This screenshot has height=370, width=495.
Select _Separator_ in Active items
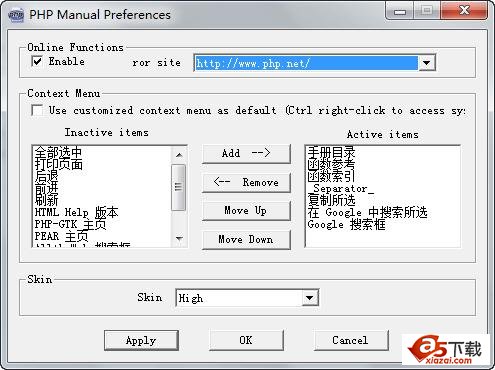coord(341,188)
